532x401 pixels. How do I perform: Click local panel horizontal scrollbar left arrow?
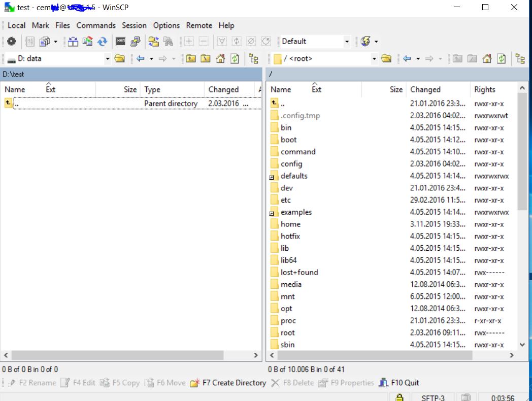6,355
